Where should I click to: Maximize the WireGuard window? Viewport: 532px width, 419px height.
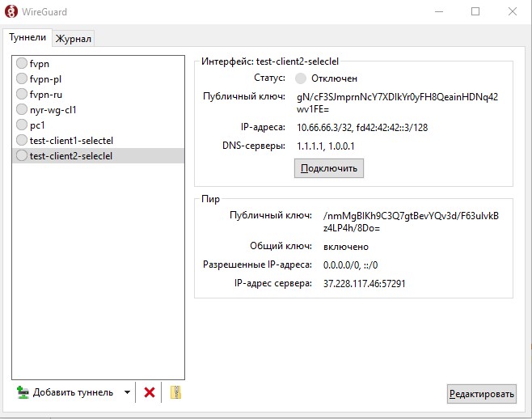(475, 11)
